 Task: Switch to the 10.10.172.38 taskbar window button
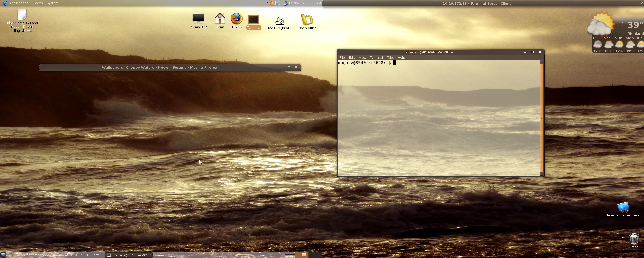click(81, 255)
